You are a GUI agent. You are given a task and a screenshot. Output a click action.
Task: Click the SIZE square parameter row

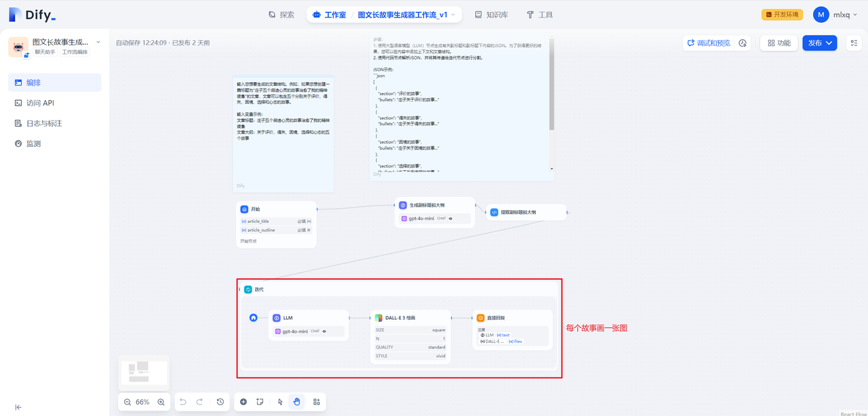click(410, 330)
